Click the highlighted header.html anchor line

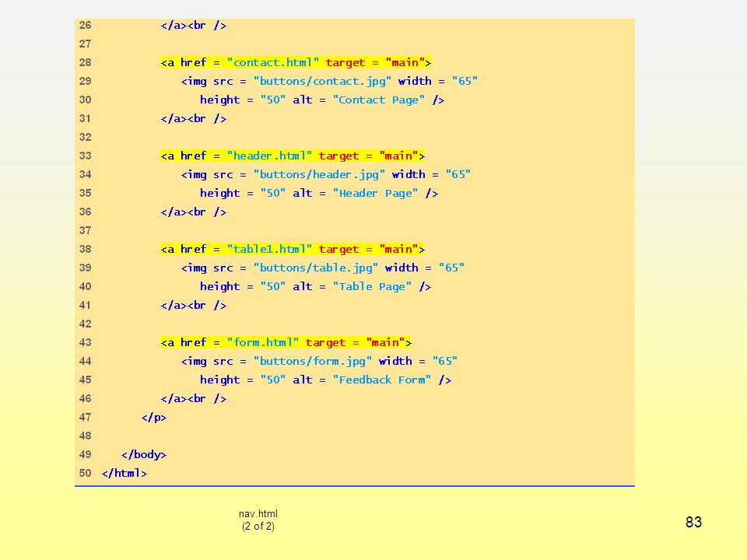(x=293, y=156)
